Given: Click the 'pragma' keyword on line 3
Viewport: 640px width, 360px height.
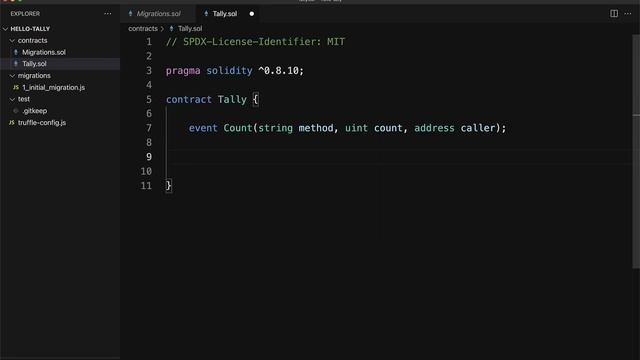Looking at the screenshot, I should coord(183,71).
